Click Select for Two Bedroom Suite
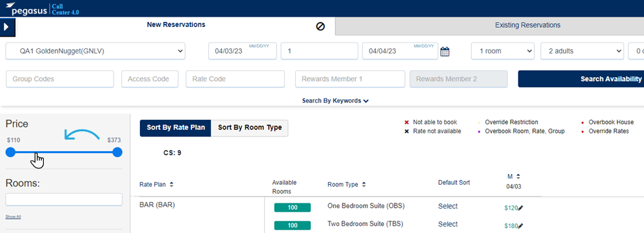644x233 pixels. pyautogui.click(x=447, y=225)
